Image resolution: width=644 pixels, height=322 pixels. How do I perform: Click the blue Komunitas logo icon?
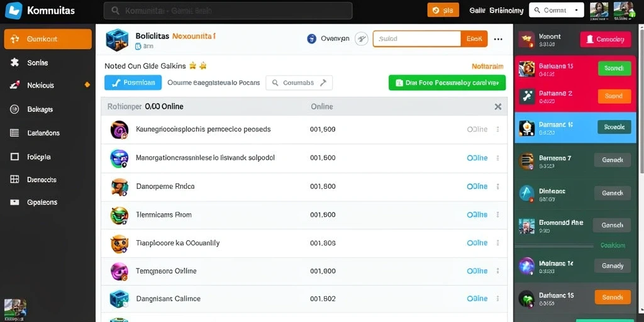14,11
